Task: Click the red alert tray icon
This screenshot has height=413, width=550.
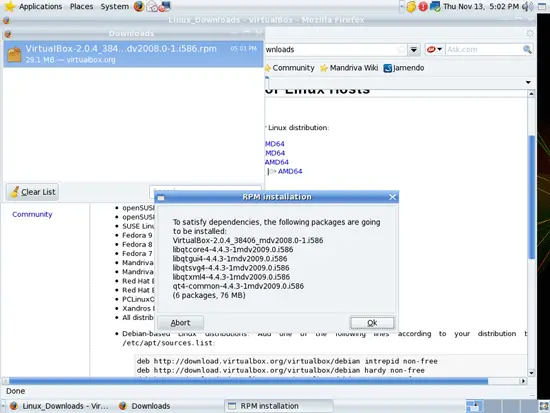Action: pyautogui.click(x=423, y=6)
